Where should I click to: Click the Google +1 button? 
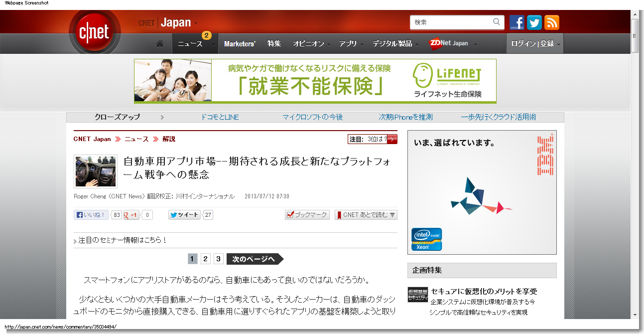click(131, 215)
